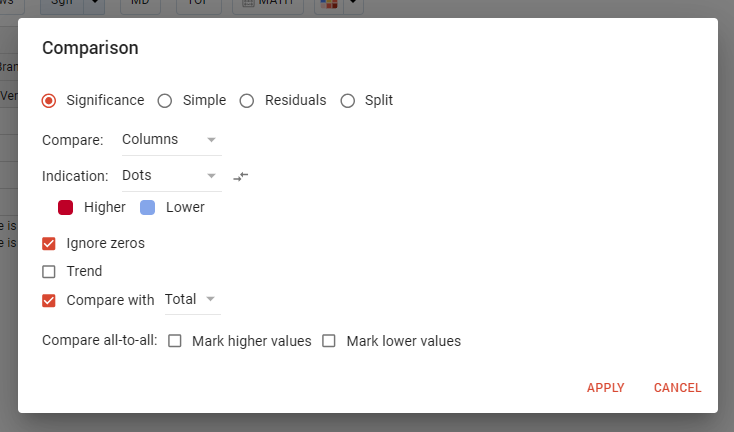This screenshot has width=734, height=432.
Task: Toggle the Compare with checkbox
Action: coord(49,300)
